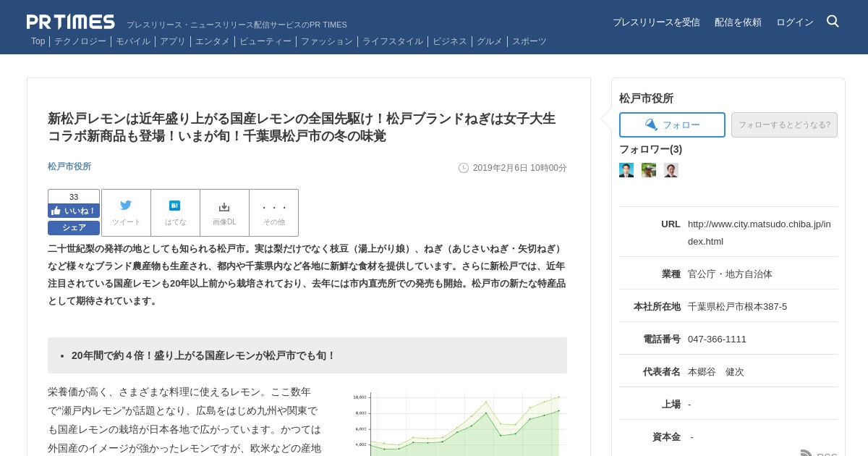Open グルメ category
Screen dimensions: 868x456
(x=490, y=41)
